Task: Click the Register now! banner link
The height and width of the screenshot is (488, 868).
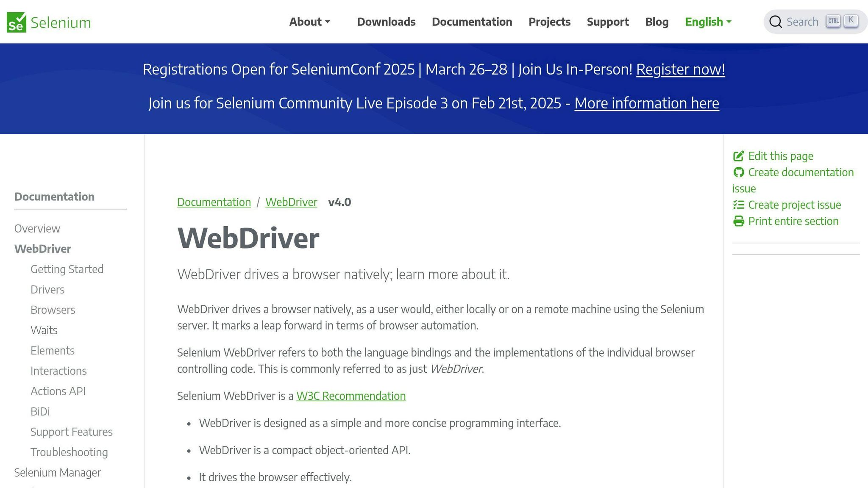Action: point(680,69)
